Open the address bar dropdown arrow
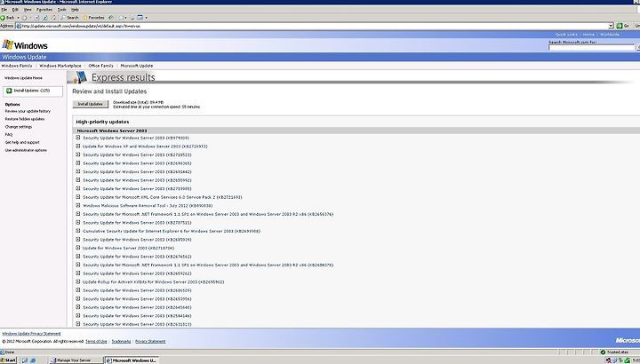The width and height of the screenshot is (640, 364). pyautogui.click(x=611, y=26)
